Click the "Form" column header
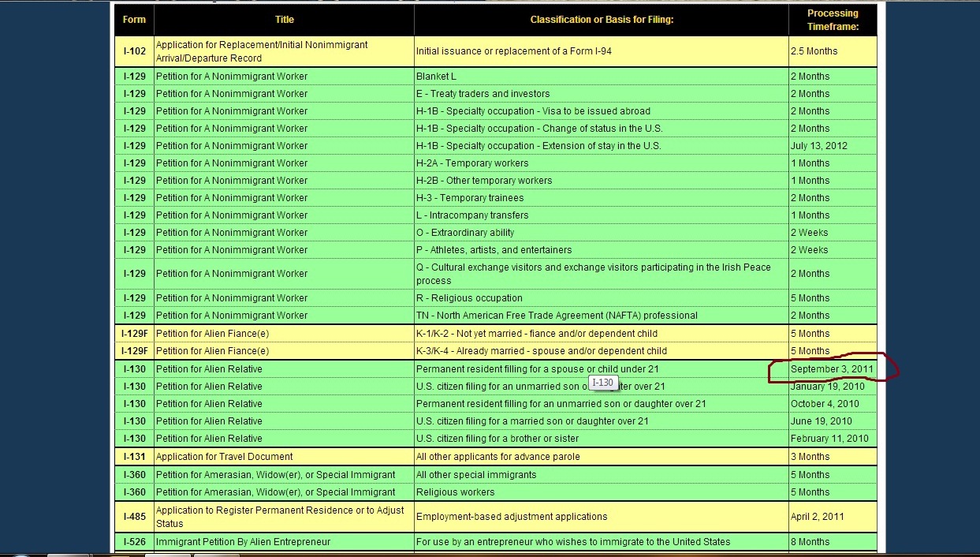The image size is (980, 557). click(x=134, y=20)
